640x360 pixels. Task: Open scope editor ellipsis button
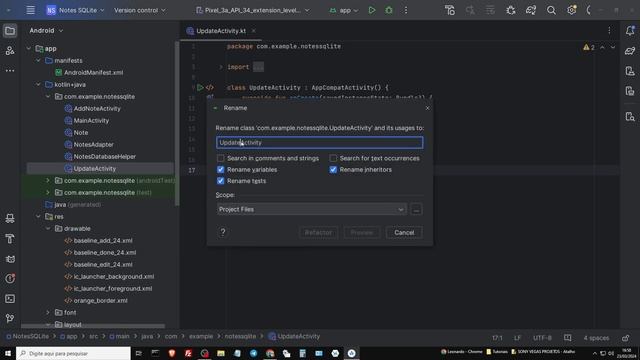(x=416, y=209)
